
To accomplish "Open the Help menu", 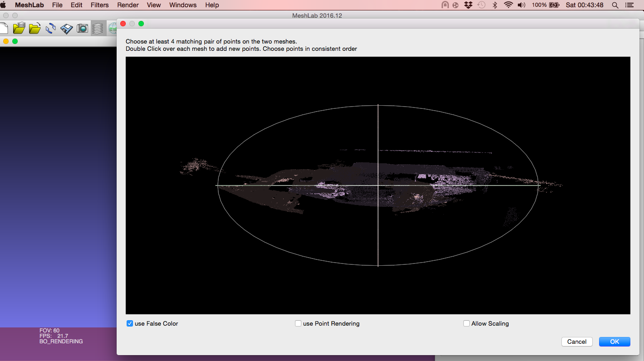I will pyautogui.click(x=211, y=5).
